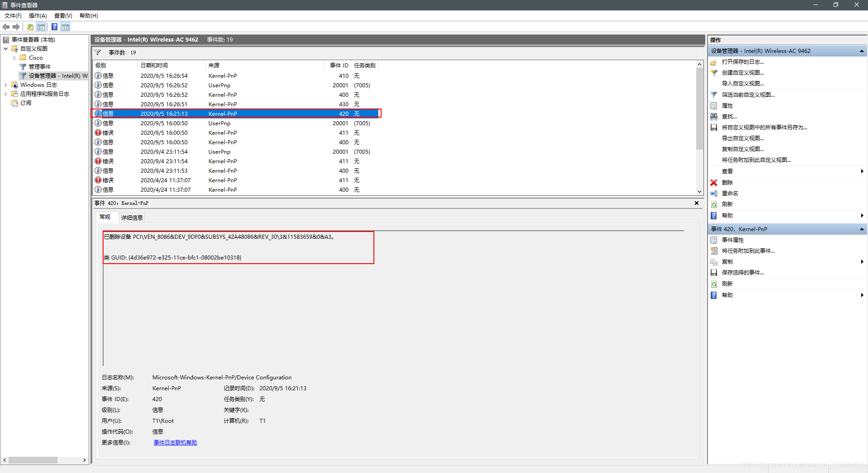868x473 pixels.
Task: Switch to the 详细信息 tab
Action: click(x=132, y=218)
